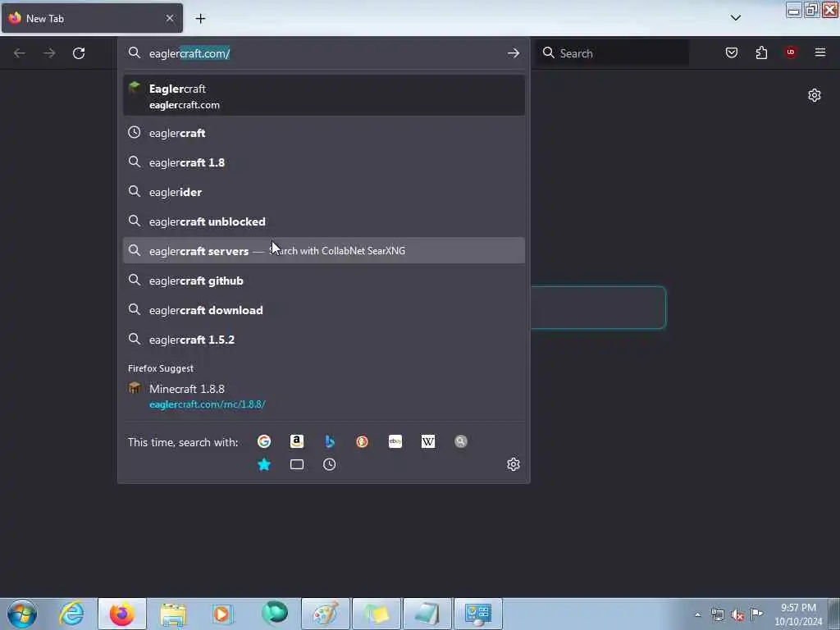Select the eaglercraft 1.5.2 suggestion

pos(323,339)
